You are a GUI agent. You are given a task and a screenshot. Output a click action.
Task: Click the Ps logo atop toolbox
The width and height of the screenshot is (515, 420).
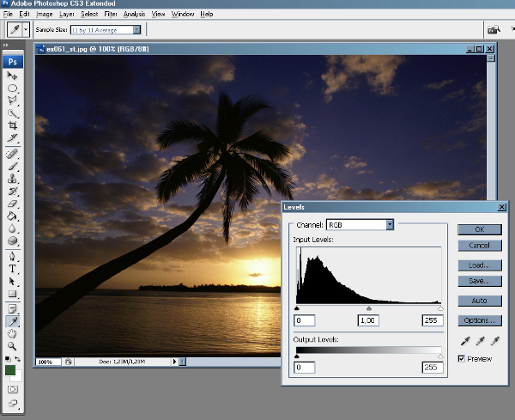pos(13,62)
